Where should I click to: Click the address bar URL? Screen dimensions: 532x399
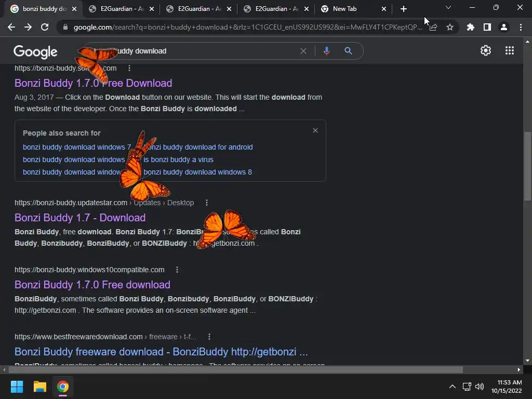[248, 27]
